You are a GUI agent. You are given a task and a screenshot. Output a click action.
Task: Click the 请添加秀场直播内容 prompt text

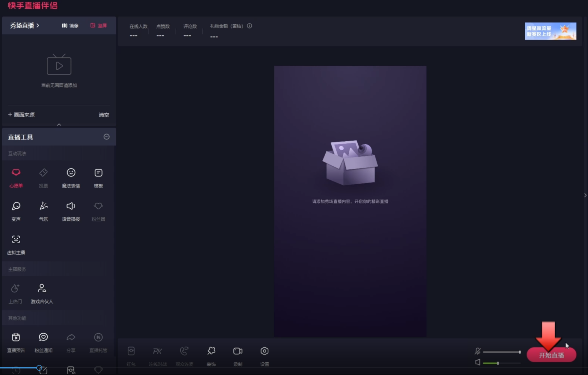point(350,202)
